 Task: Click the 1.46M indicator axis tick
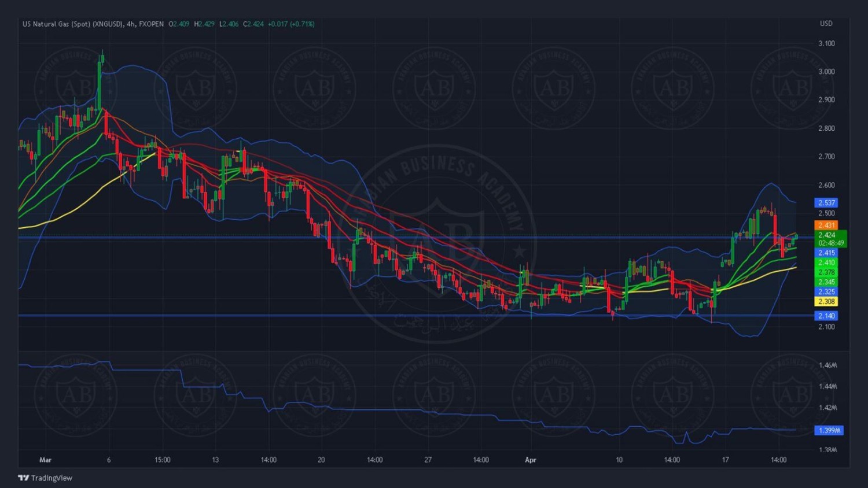[x=828, y=365]
